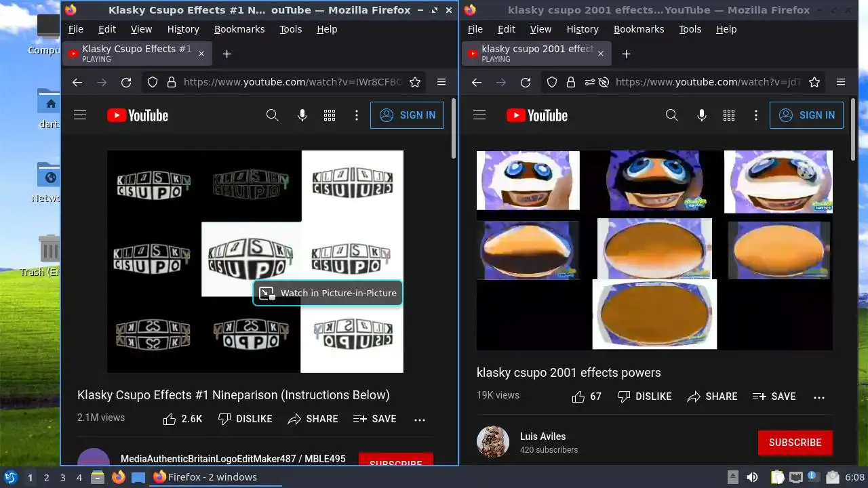Open Bookmarks menu in left window
This screenshot has height=488, width=868.
click(x=239, y=29)
